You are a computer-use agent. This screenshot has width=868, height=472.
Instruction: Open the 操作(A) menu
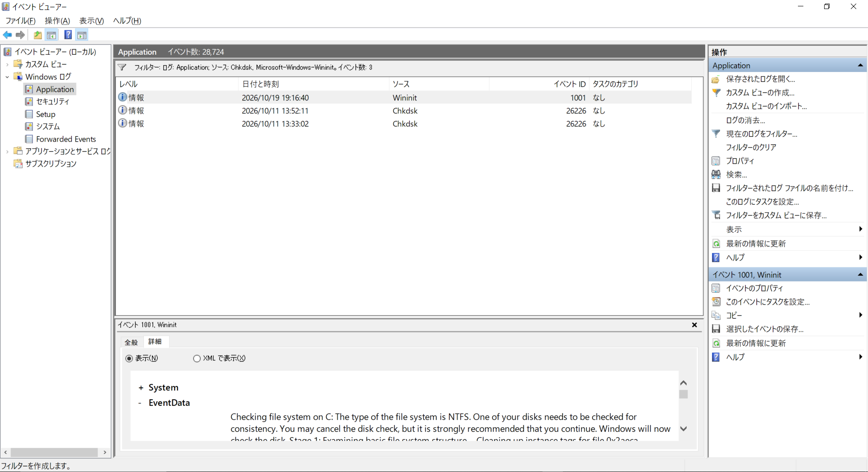click(x=57, y=21)
